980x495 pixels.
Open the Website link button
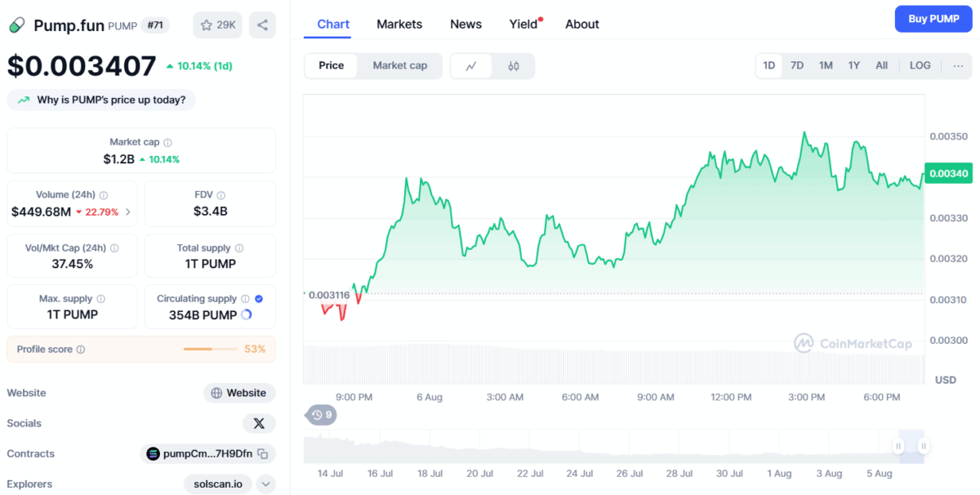(x=239, y=393)
